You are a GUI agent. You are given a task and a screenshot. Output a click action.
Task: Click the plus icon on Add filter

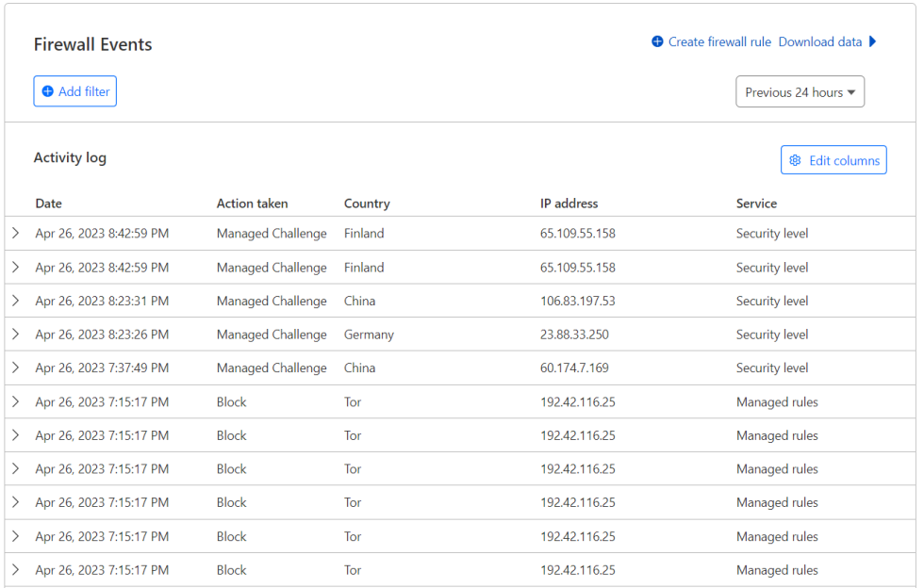pos(48,90)
